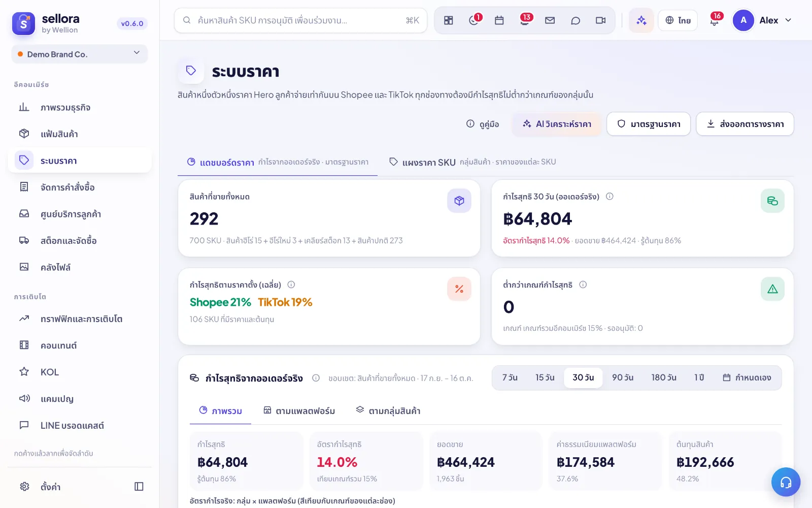
Task: Toggle the sidebar collapse icon
Action: coord(139,487)
